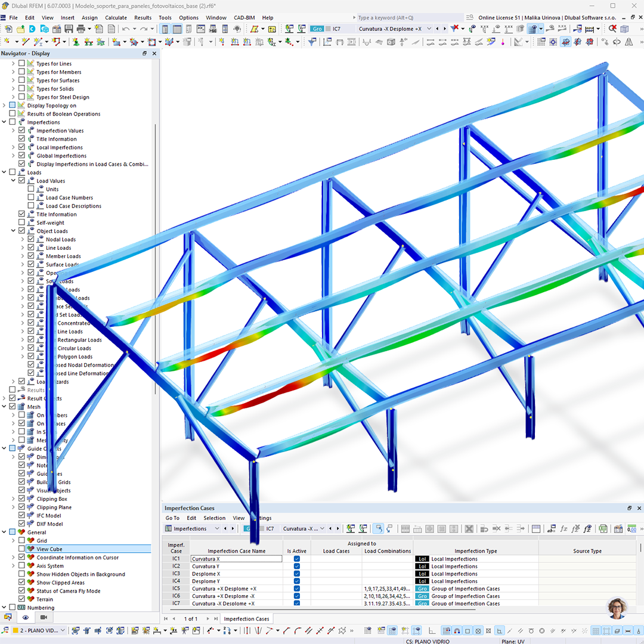Switch to the Imperfection Cases tab

(x=246, y=618)
